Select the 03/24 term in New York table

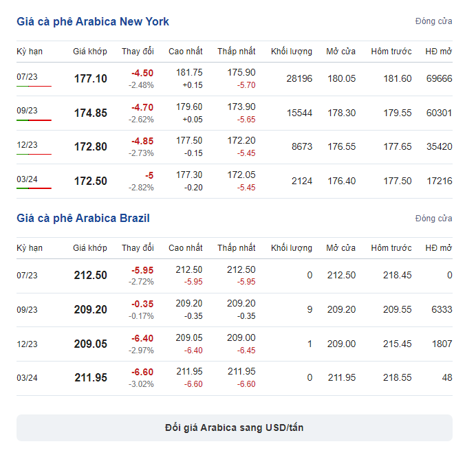point(27,179)
